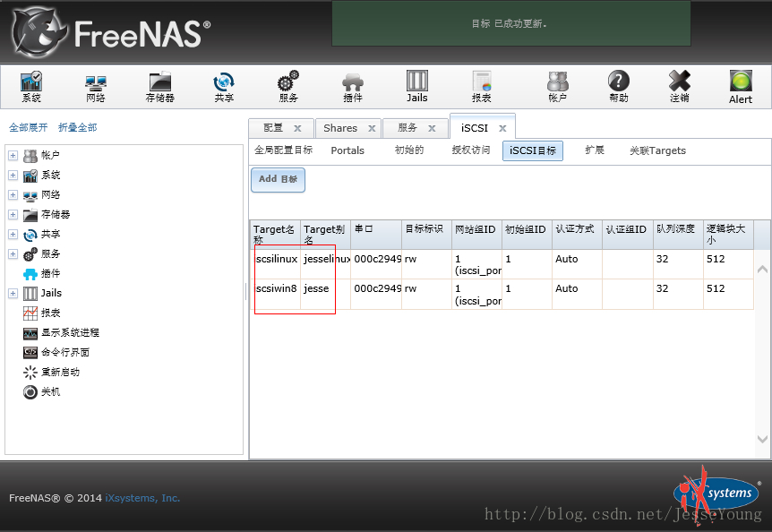
Task: Select 存储器 in the sidebar tree
Action: coord(56,215)
